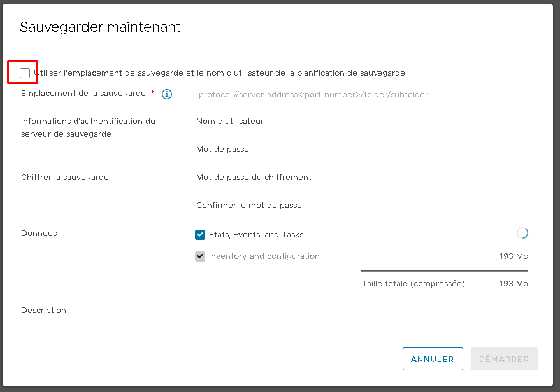Cancel the backup with the ANNULER button
560x392 pixels.
pos(433,359)
